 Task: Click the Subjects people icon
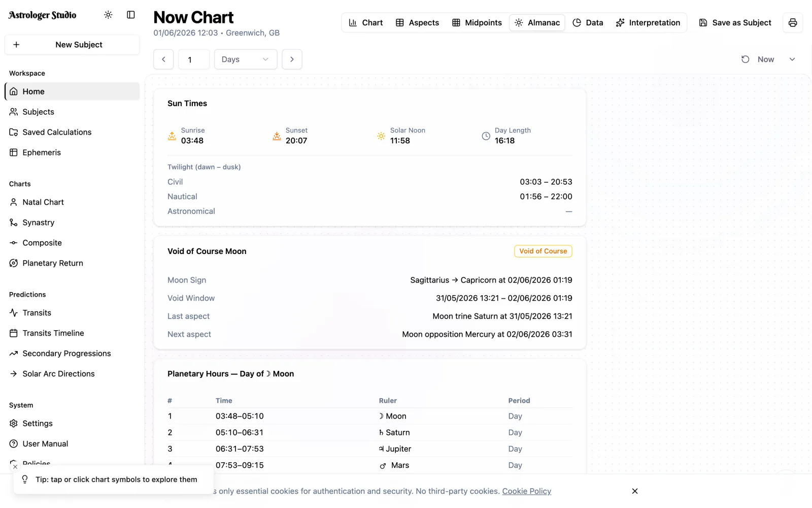[14, 112]
